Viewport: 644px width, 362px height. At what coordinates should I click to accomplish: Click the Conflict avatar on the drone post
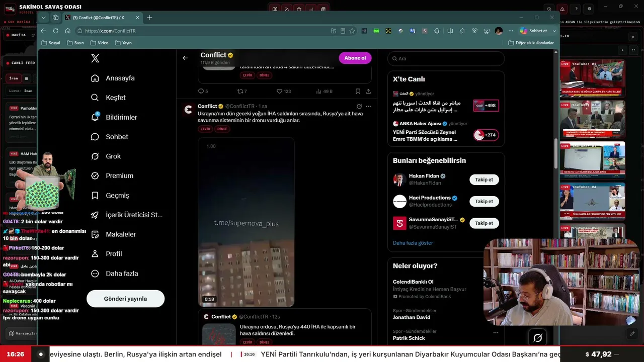(x=188, y=110)
